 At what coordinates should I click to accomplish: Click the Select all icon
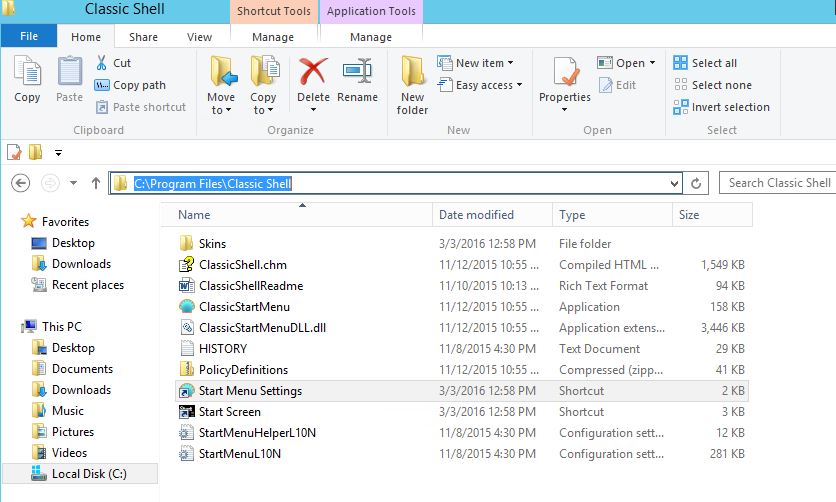(x=680, y=63)
